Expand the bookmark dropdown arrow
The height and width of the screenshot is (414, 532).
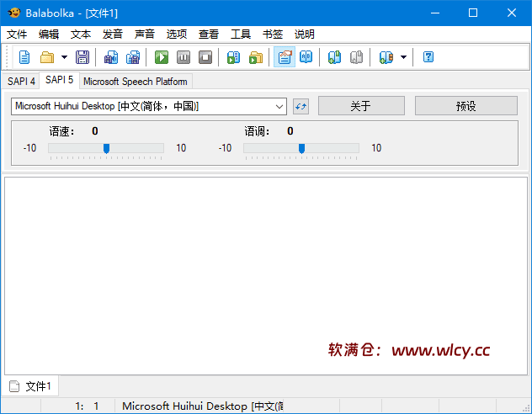coord(403,57)
